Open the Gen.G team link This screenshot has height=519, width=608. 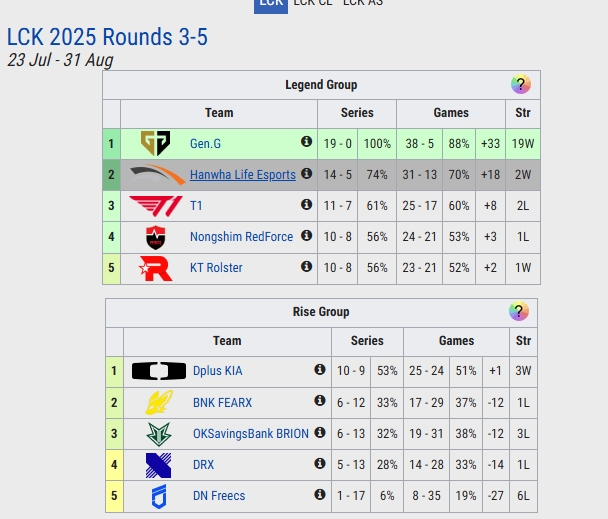[205, 144]
